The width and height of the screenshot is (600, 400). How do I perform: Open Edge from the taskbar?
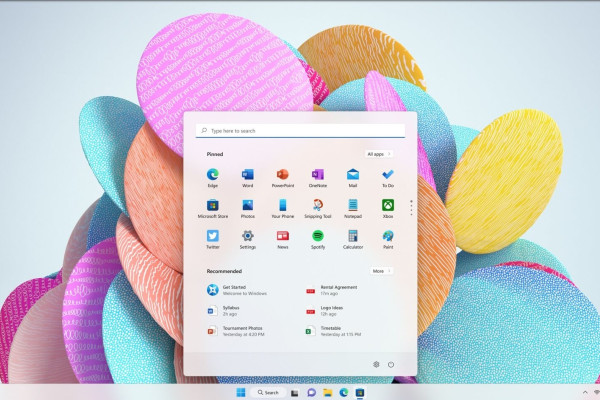click(x=344, y=392)
